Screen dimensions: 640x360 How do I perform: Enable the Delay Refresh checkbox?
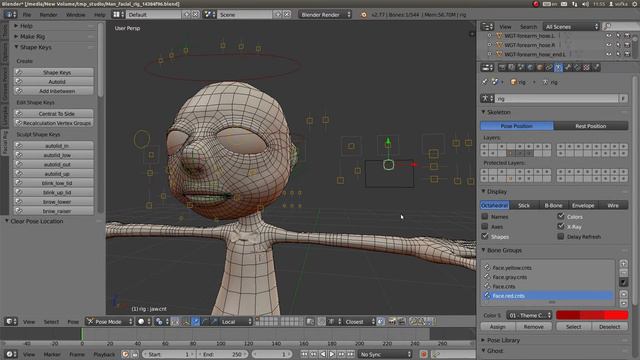pos(561,236)
